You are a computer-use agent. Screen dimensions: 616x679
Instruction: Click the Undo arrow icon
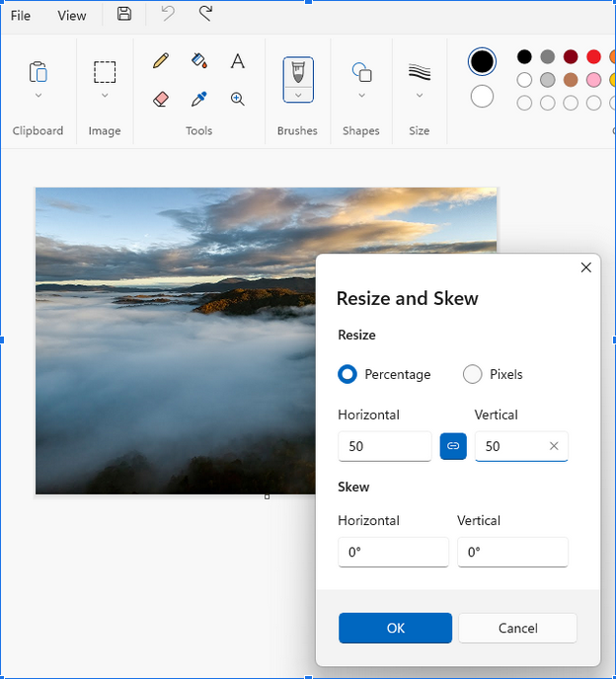click(x=168, y=14)
